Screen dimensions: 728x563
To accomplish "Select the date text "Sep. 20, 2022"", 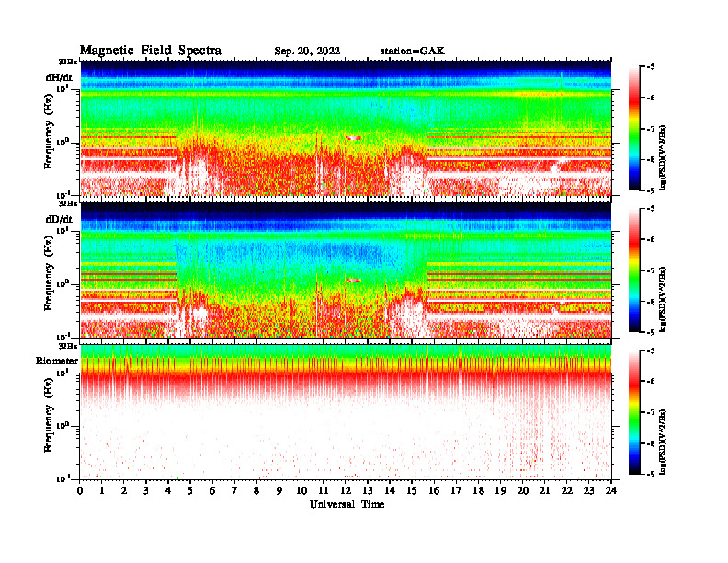I will point(307,52).
